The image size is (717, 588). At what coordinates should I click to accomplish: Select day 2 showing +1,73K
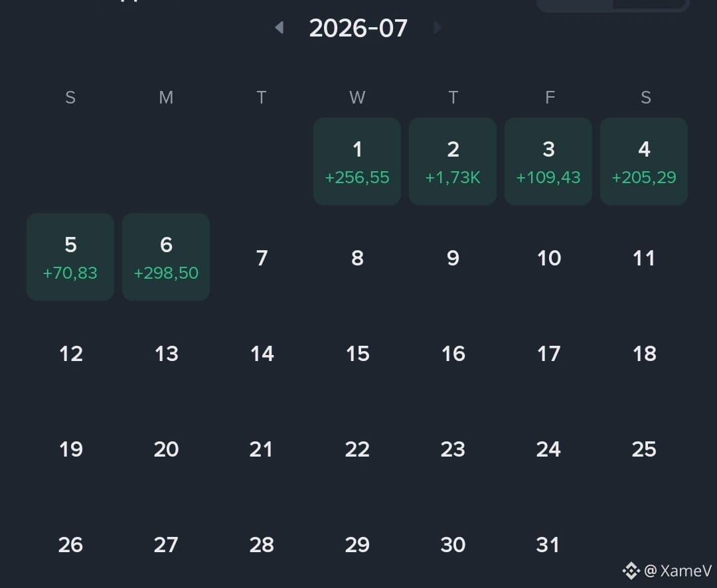[x=453, y=161]
